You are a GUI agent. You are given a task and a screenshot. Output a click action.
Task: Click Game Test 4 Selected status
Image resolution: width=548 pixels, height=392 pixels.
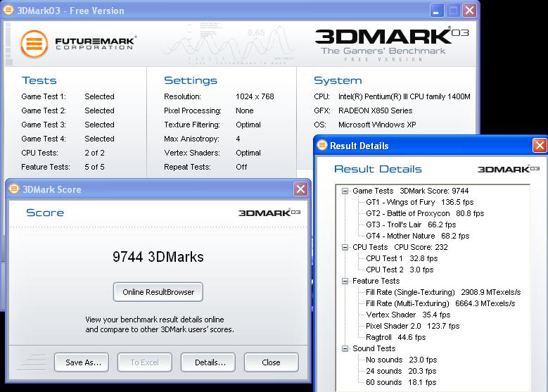(100, 139)
